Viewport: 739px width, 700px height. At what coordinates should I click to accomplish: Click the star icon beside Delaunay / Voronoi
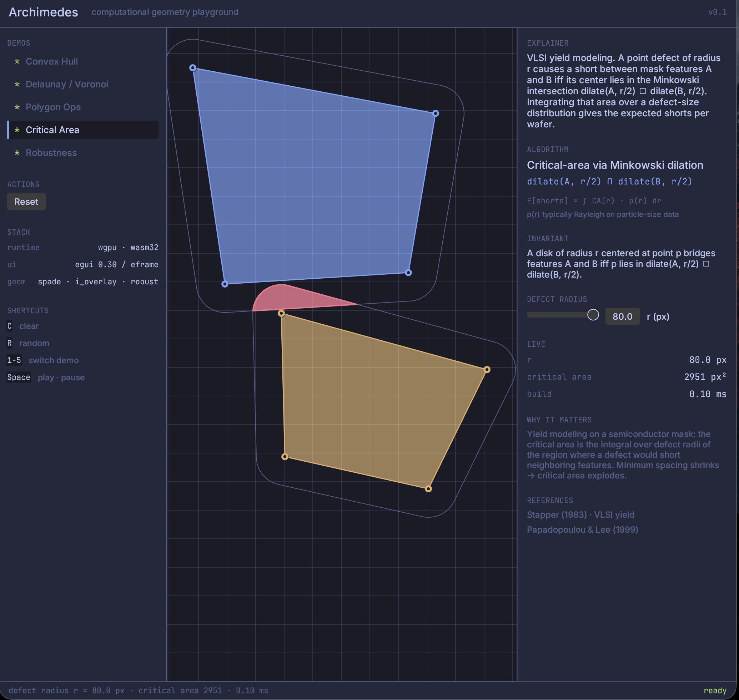pyautogui.click(x=17, y=85)
